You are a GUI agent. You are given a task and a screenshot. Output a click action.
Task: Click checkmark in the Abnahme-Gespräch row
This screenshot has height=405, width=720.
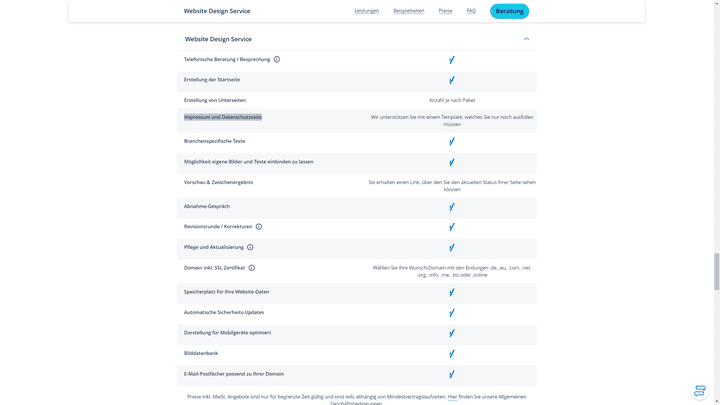coord(452,207)
